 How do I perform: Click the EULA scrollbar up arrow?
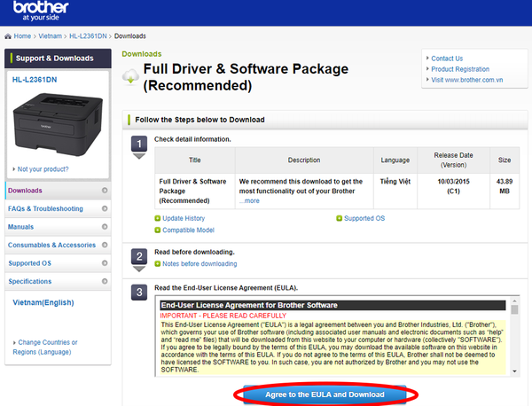[514, 301]
